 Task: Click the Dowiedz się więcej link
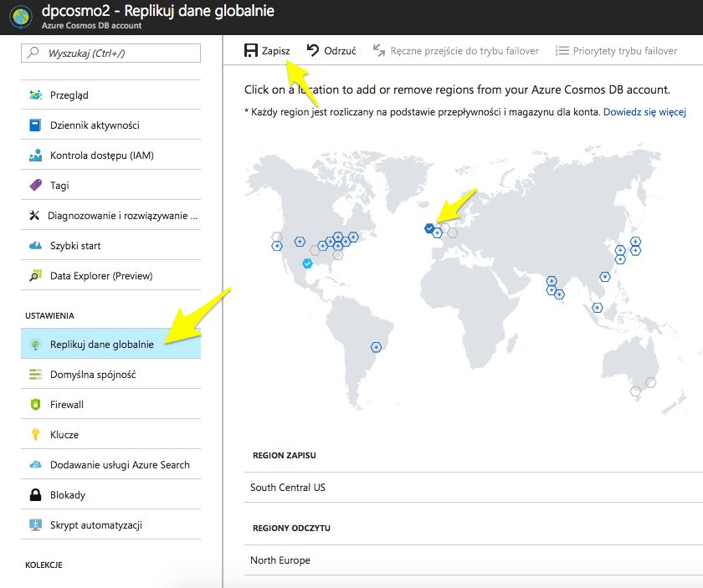pos(644,112)
